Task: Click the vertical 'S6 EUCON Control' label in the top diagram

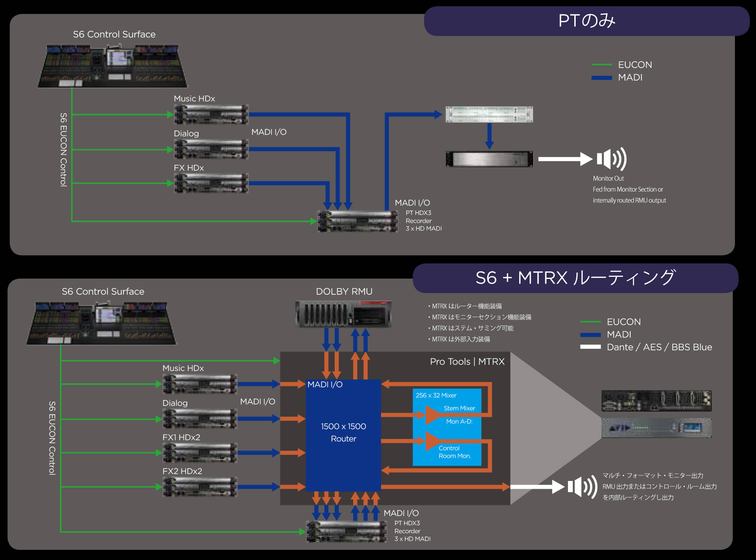Action: (63, 149)
